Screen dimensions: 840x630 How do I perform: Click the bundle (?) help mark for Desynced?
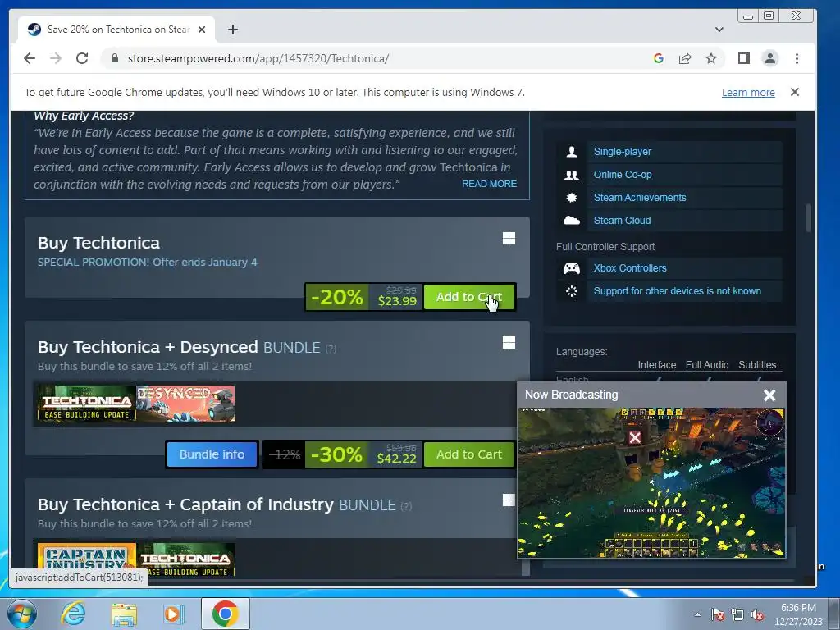point(331,349)
